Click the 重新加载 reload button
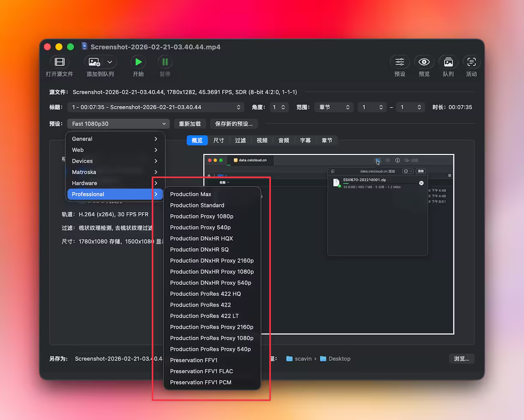This screenshot has height=420, width=524. pyautogui.click(x=190, y=123)
